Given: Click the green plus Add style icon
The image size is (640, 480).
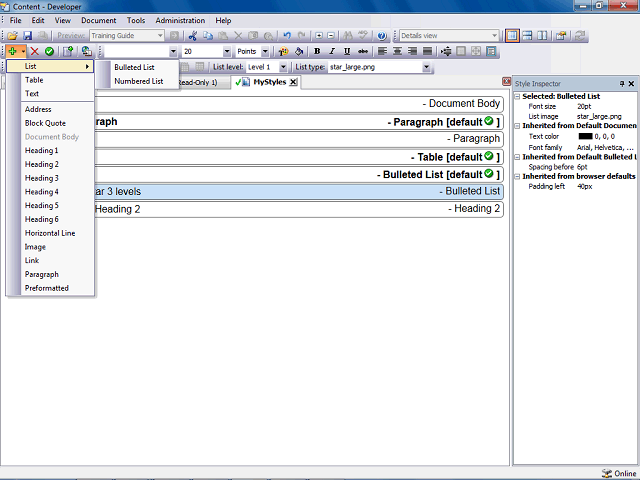Looking at the screenshot, I should click(x=13, y=51).
